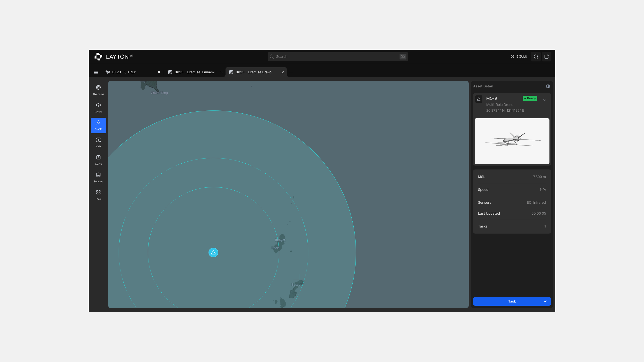Open the Layers sidebar panel
Screen dimensions: 644x362
pos(98,108)
